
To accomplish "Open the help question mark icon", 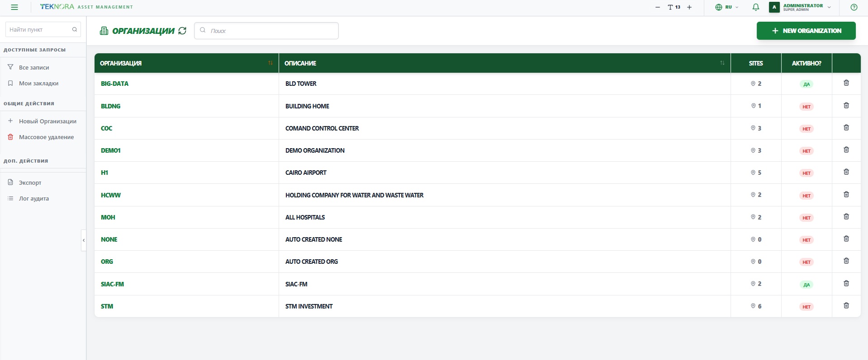I will pyautogui.click(x=854, y=7).
